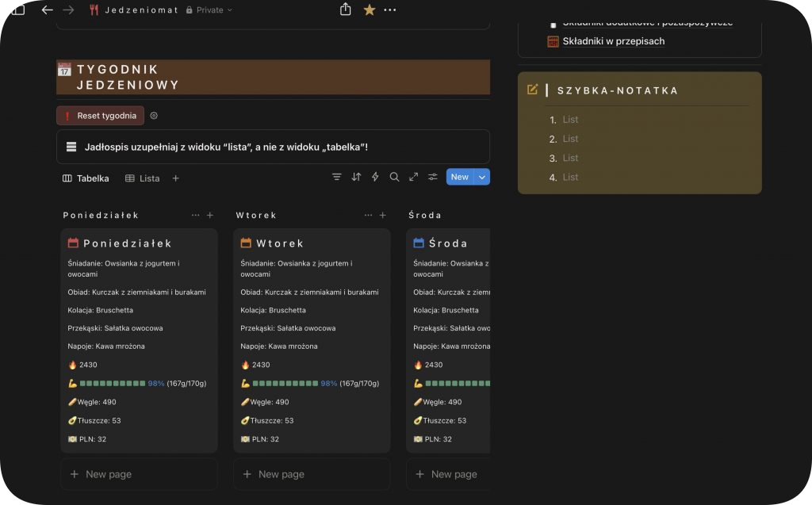Switch to the Lista view tab

coord(143,178)
